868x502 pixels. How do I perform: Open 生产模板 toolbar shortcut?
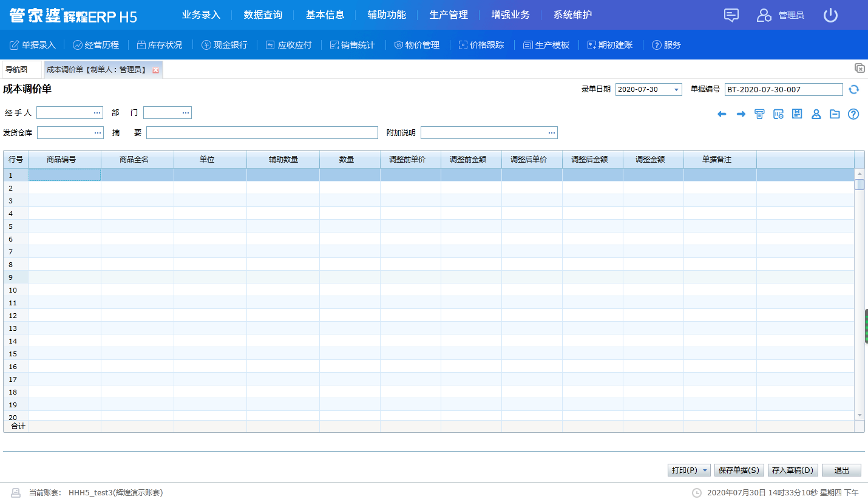point(546,45)
